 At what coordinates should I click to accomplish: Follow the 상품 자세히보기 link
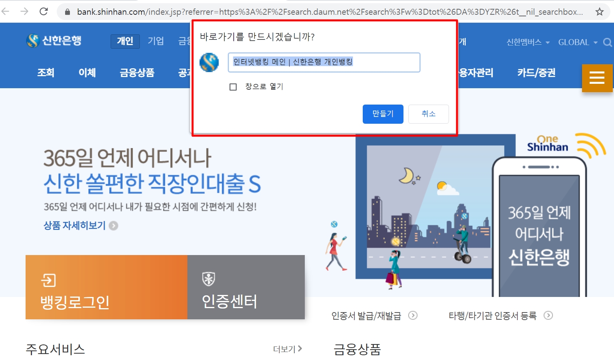click(x=74, y=226)
